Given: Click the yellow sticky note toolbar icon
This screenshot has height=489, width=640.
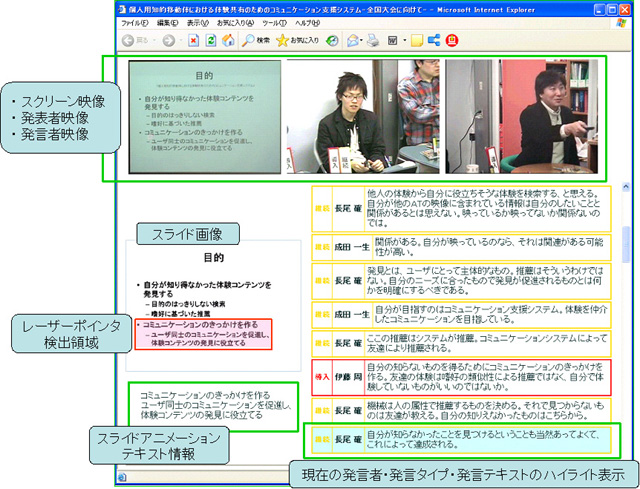Looking at the screenshot, I should coord(416,40).
